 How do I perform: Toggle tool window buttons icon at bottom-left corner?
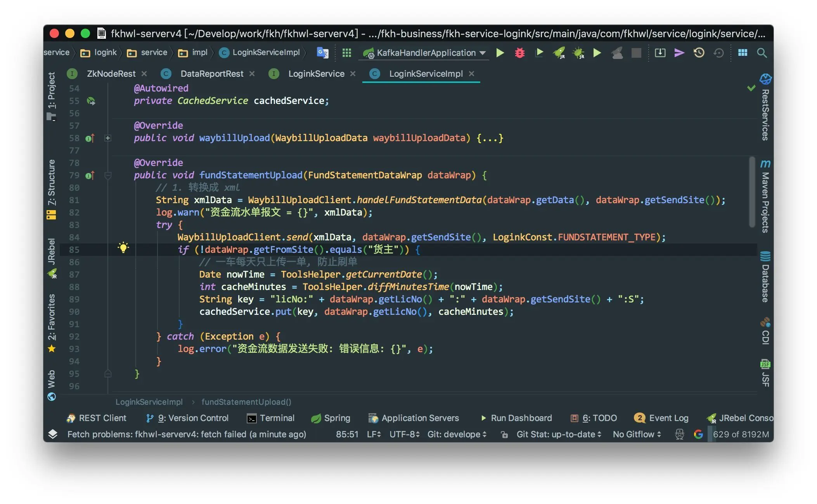[53, 434]
